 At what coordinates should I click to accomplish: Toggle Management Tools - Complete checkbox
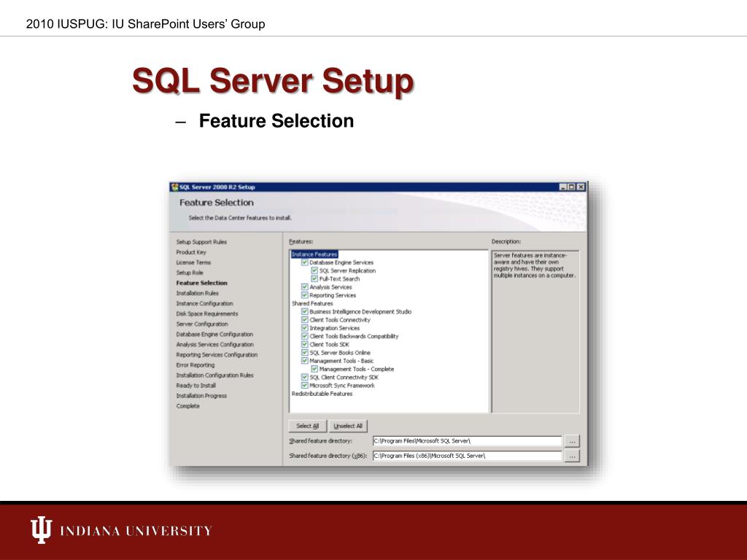pos(314,369)
